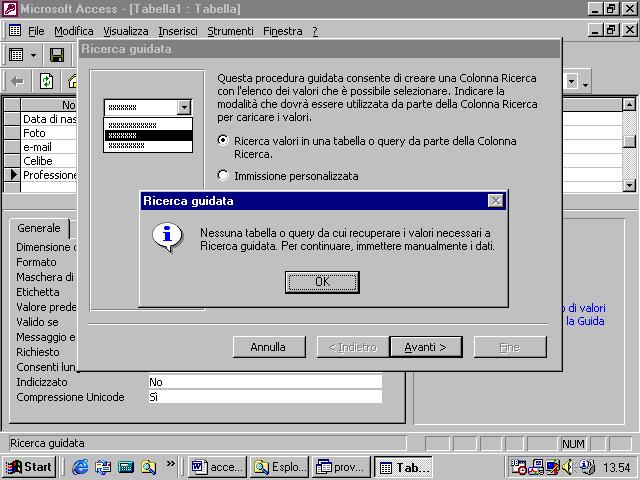The height and width of the screenshot is (480, 640).
Task: Click the tray icon next to the clock
Action: pyautogui.click(x=587, y=467)
